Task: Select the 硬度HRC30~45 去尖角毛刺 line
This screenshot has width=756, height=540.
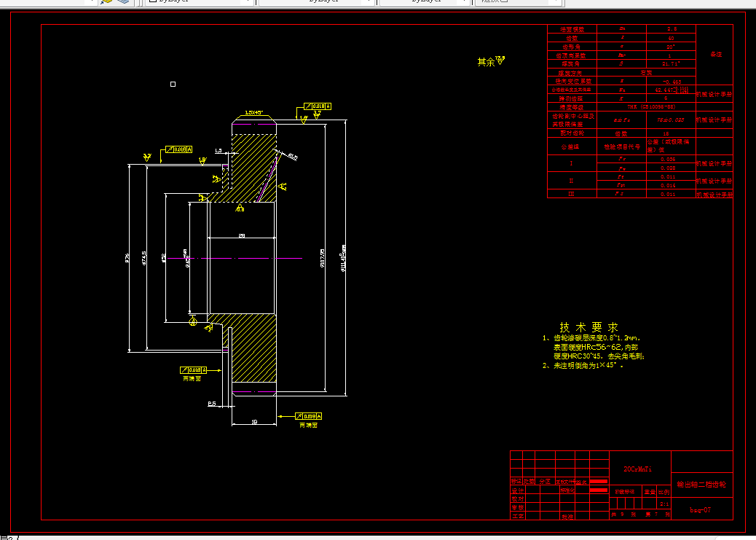Action: coord(599,356)
